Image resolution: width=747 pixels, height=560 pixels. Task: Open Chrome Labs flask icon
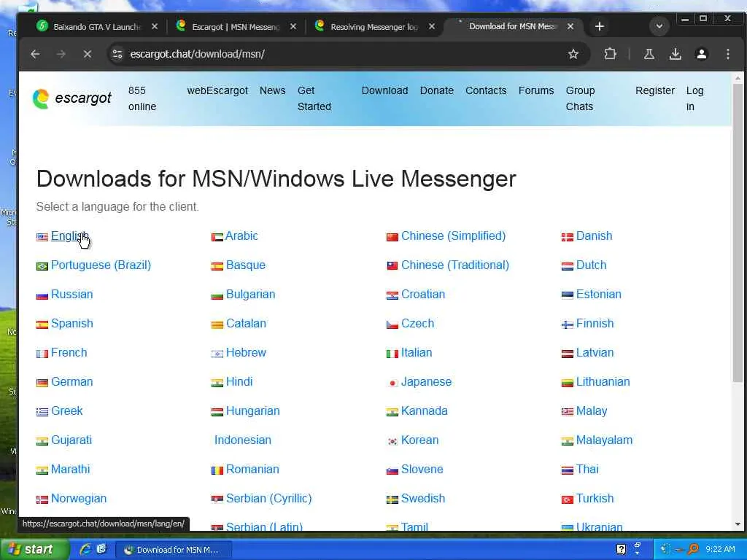(x=649, y=54)
